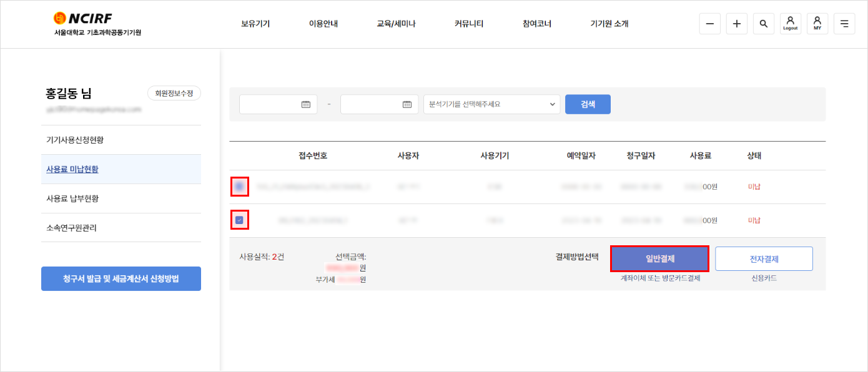Image resolution: width=868 pixels, height=372 pixels.
Task: Click the Logout user icon
Action: (x=790, y=24)
